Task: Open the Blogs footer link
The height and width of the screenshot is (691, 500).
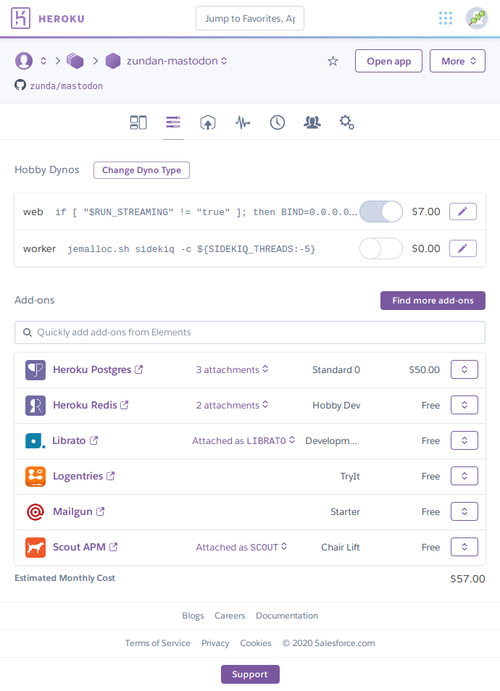Action: (193, 616)
